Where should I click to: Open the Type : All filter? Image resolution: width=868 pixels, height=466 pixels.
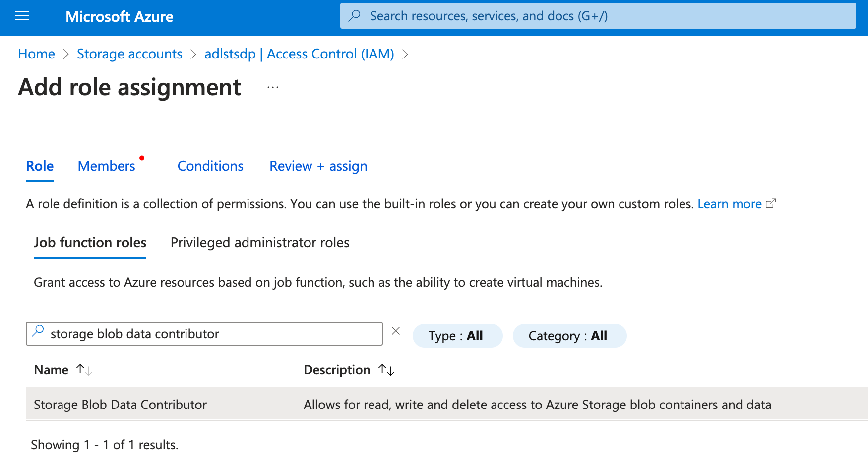click(x=457, y=336)
